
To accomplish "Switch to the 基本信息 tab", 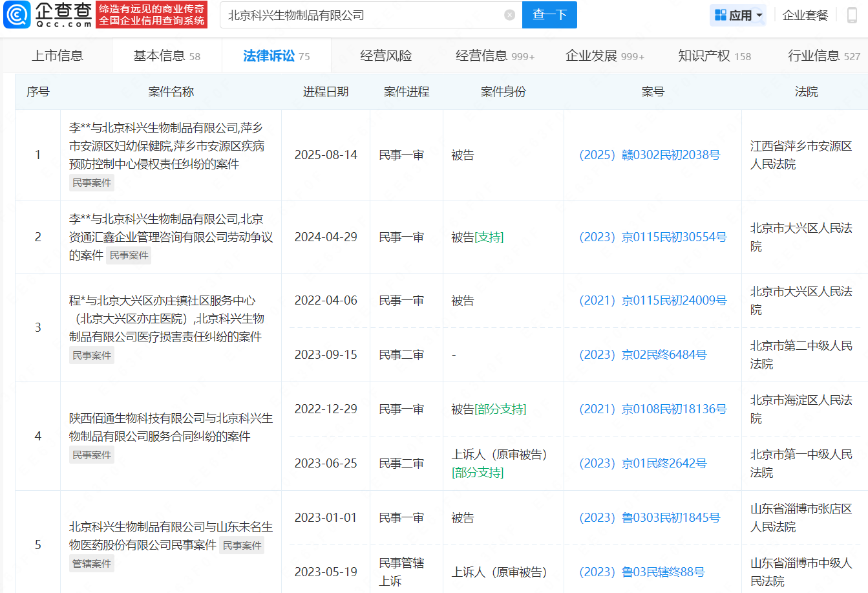I will point(166,56).
